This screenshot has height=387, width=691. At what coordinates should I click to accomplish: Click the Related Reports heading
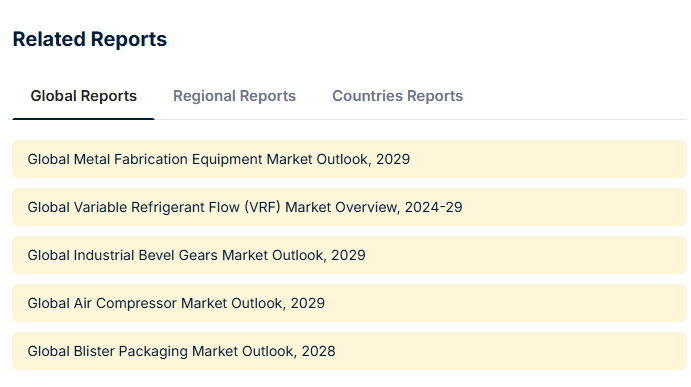[89, 39]
